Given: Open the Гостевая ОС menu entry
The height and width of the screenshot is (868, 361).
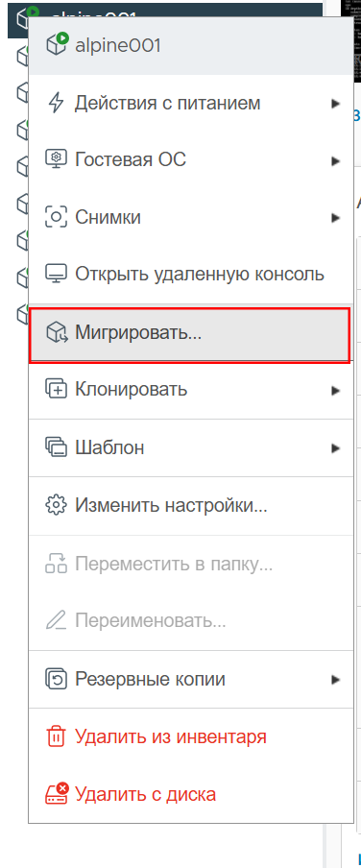Looking at the screenshot, I should pyautogui.click(x=191, y=160).
